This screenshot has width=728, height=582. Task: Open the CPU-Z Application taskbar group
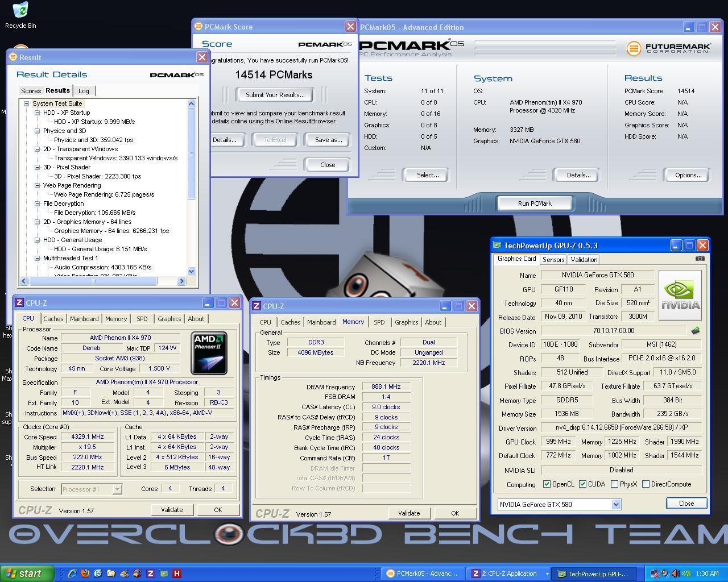coord(509,573)
